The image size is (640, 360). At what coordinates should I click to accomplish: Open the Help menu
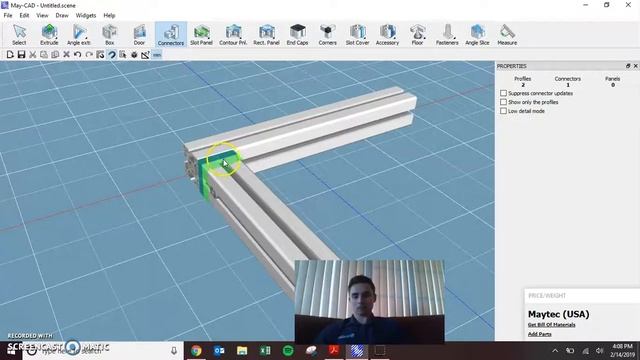pyautogui.click(x=109, y=16)
